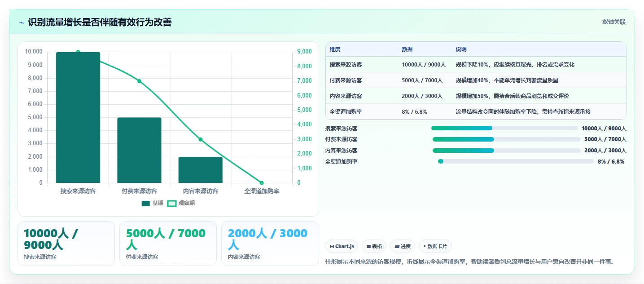
Task: Click the 5000人 / 7000人 data card
Action: click(x=168, y=244)
